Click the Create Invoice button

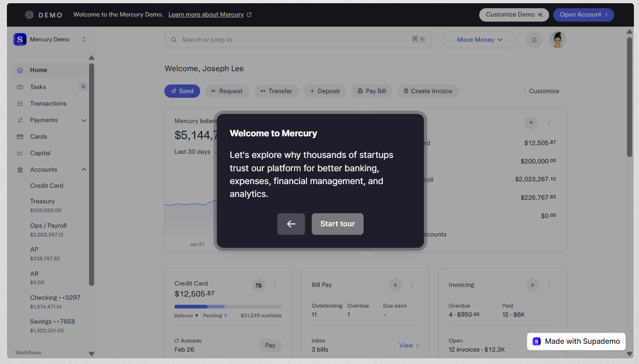tap(428, 91)
